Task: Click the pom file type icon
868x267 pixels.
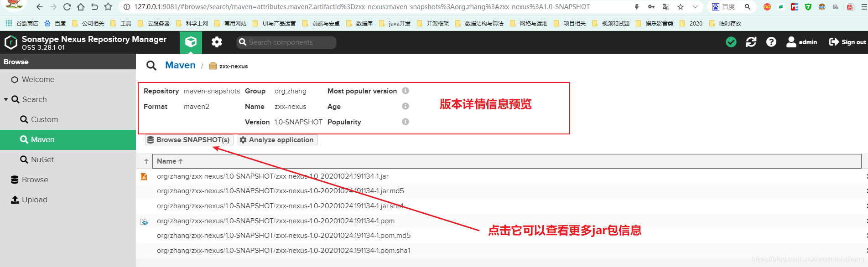Action: point(144,221)
